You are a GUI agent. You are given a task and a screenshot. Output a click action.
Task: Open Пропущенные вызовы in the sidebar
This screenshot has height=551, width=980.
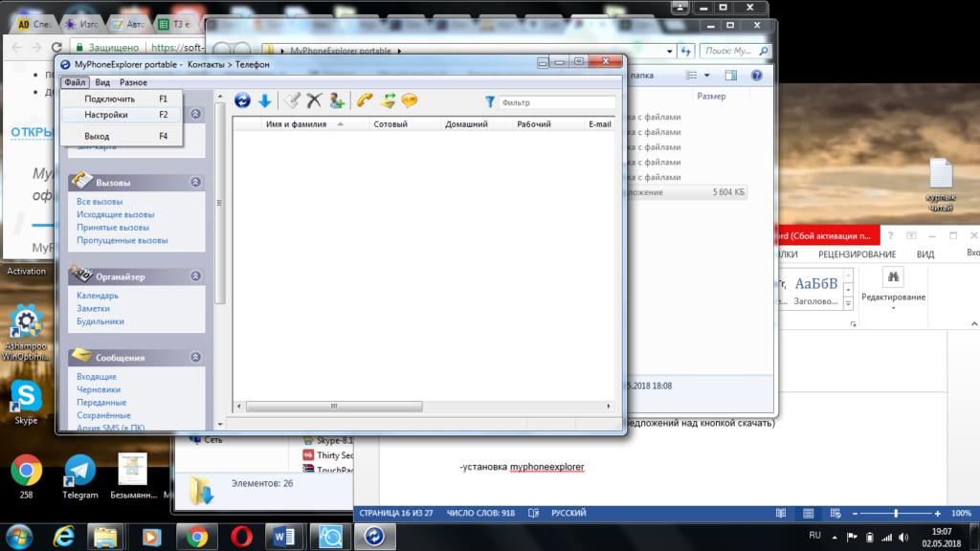pos(122,241)
